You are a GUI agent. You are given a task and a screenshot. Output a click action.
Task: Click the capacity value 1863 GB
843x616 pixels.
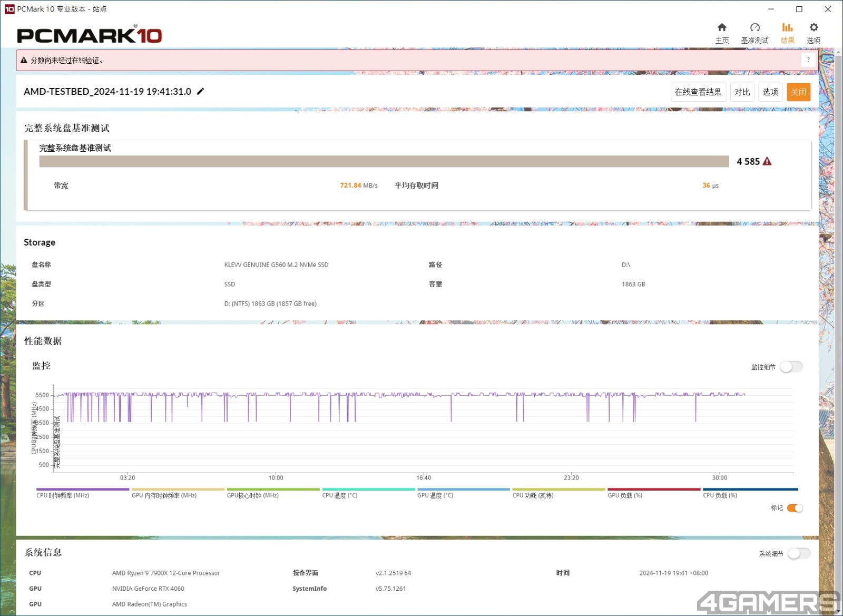pos(633,284)
